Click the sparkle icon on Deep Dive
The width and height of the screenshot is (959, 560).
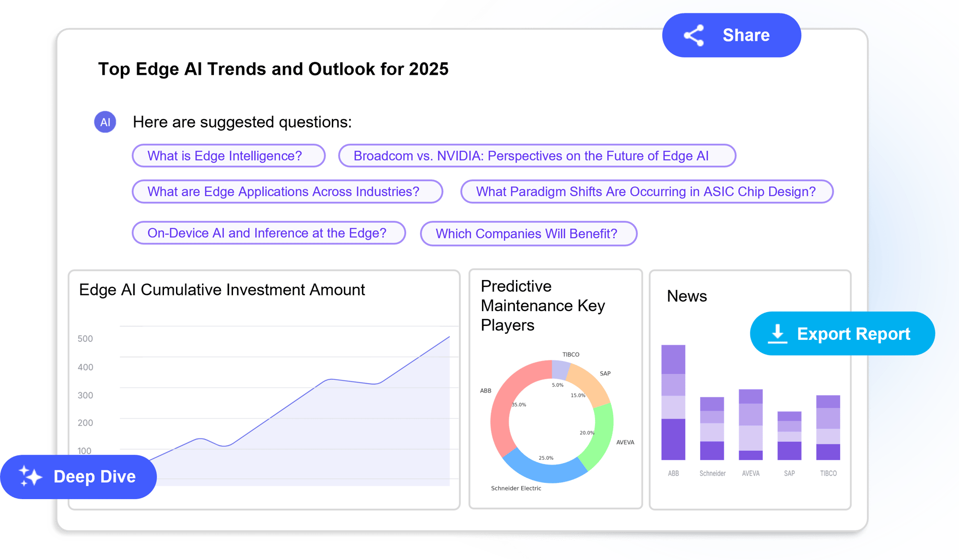point(30,476)
